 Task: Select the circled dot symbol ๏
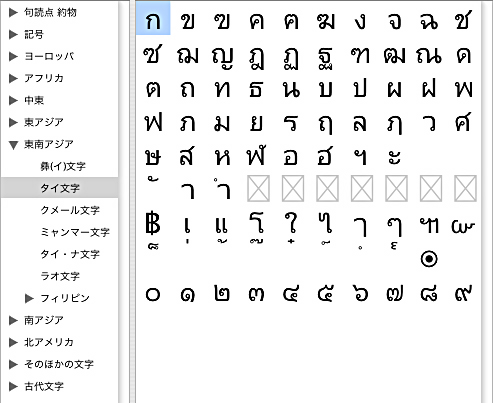429,259
